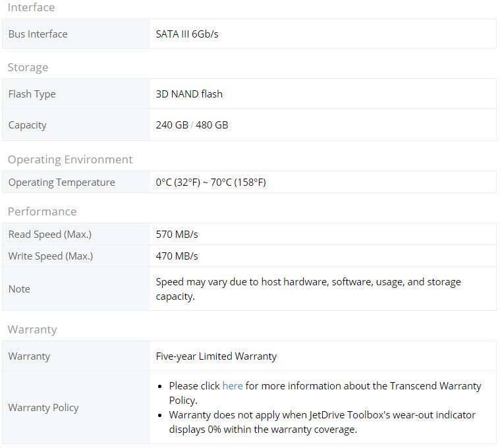The height and width of the screenshot is (448, 502).
Task: Select the Interface section heading
Action: click(31, 7)
